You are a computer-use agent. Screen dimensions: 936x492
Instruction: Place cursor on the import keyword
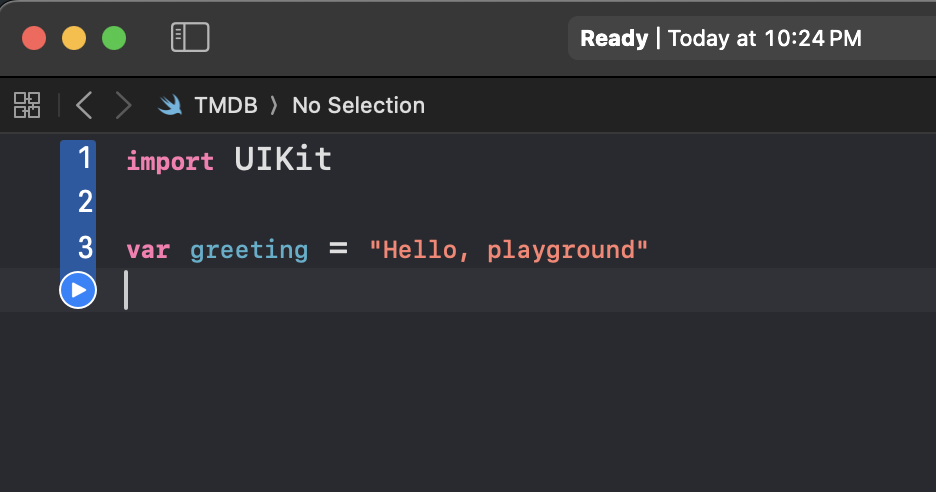click(170, 161)
